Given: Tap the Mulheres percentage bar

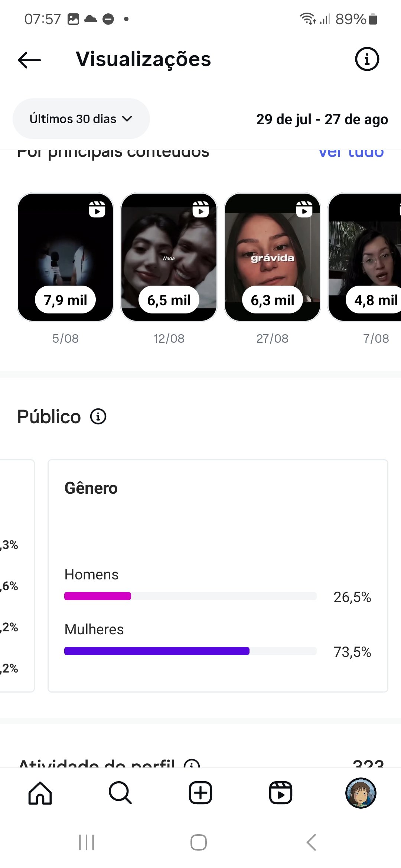Looking at the screenshot, I should [x=190, y=651].
